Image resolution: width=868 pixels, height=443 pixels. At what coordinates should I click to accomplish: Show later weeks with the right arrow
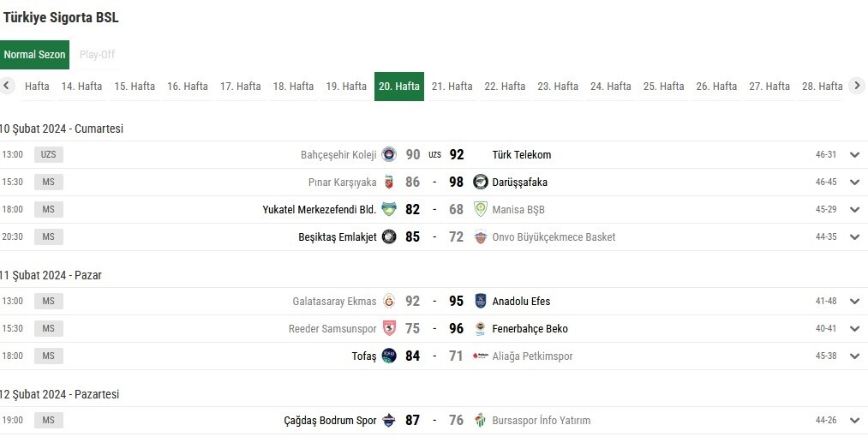[857, 86]
